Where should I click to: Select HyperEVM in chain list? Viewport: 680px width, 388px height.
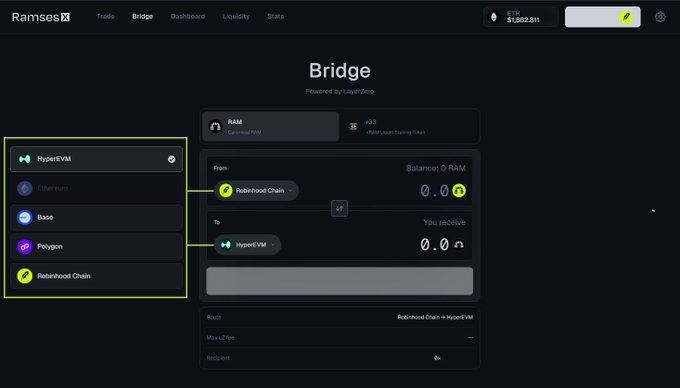click(96, 159)
